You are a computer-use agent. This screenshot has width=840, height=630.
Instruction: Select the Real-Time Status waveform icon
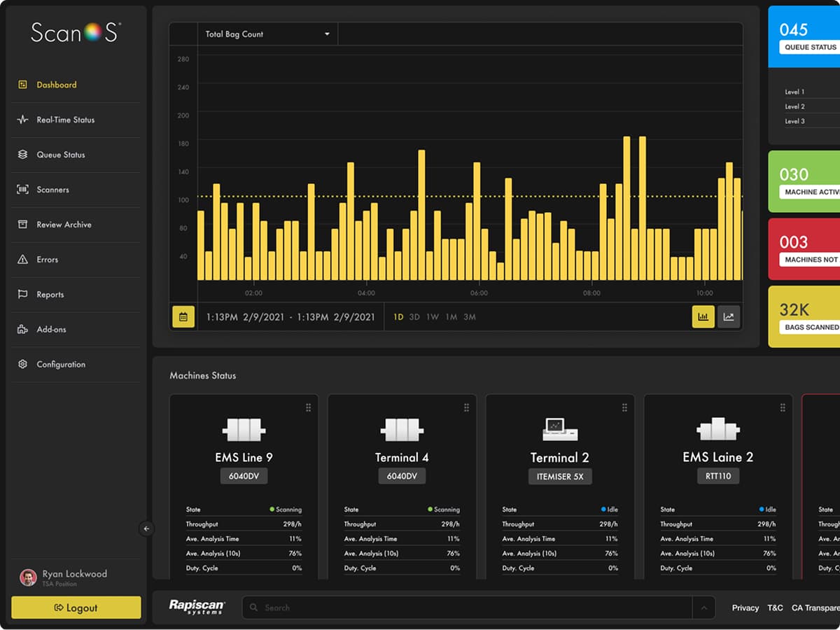[21, 119]
